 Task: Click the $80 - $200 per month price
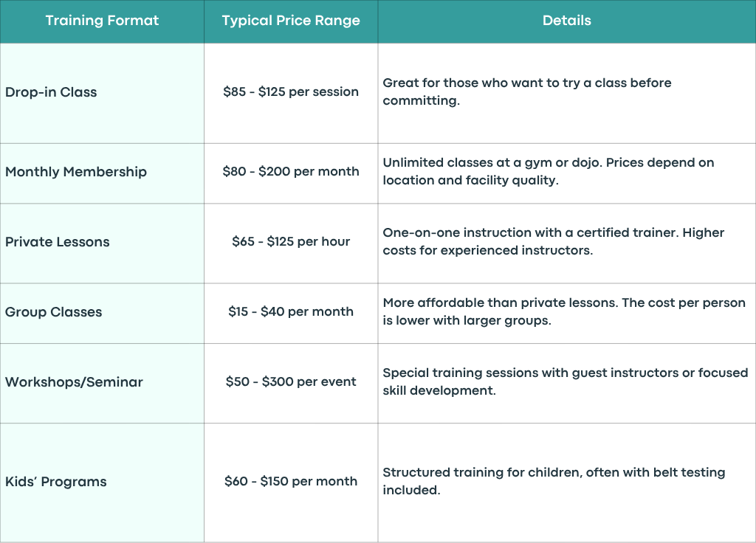click(x=291, y=171)
